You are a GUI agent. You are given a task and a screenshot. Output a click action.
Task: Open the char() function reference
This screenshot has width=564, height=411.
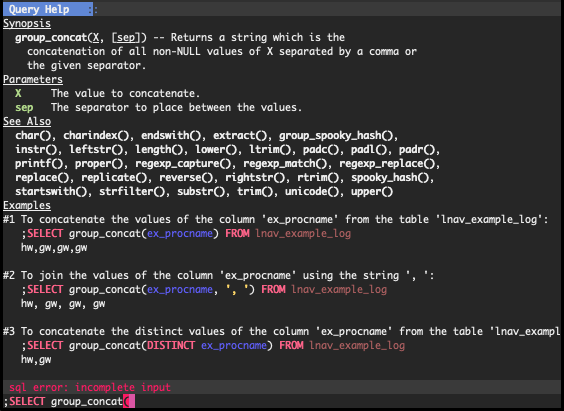pos(33,136)
